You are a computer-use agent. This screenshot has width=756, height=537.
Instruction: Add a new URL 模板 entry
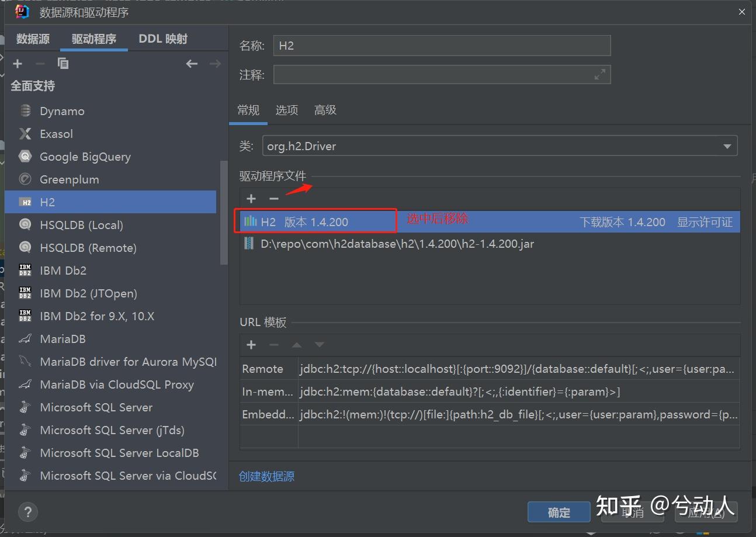point(251,345)
